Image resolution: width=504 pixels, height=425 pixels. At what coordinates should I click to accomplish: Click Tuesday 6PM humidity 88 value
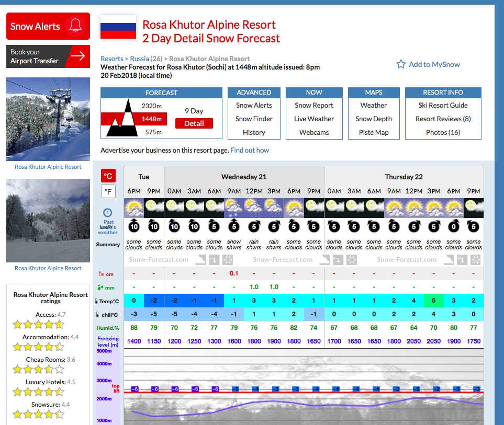click(133, 328)
